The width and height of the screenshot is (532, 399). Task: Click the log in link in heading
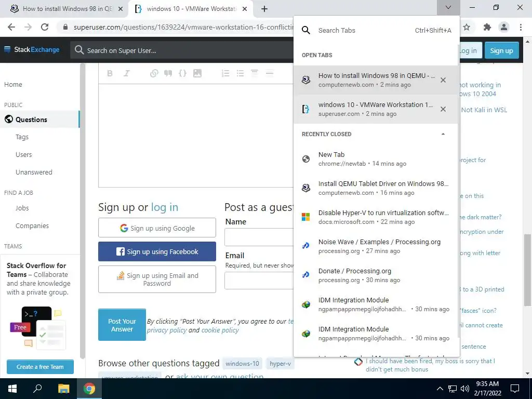tap(165, 207)
